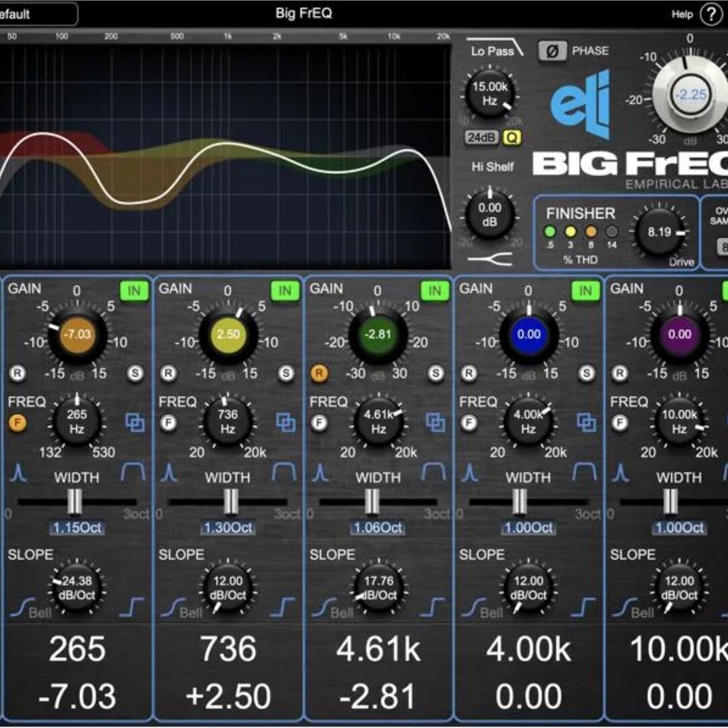Click the large 4.61k frequency readout
This screenshot has width=728, height=728.
(x=378, y=649)
